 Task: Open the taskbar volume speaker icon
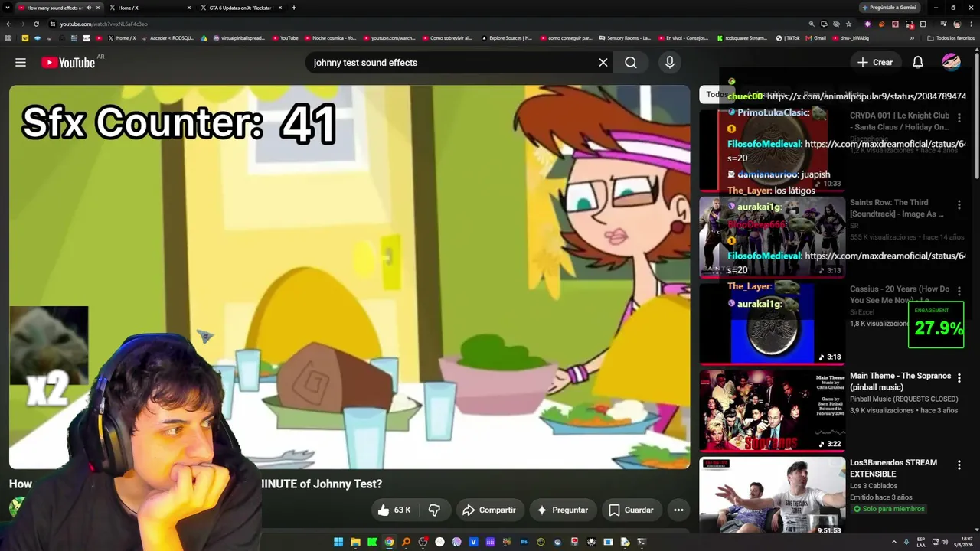(x=945, y=542)
